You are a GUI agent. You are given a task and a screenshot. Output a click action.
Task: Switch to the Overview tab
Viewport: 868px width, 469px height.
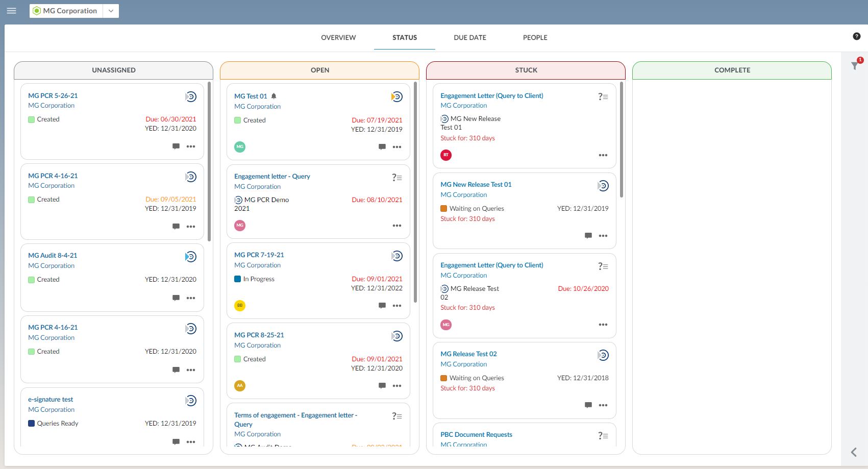click(338, 38)
